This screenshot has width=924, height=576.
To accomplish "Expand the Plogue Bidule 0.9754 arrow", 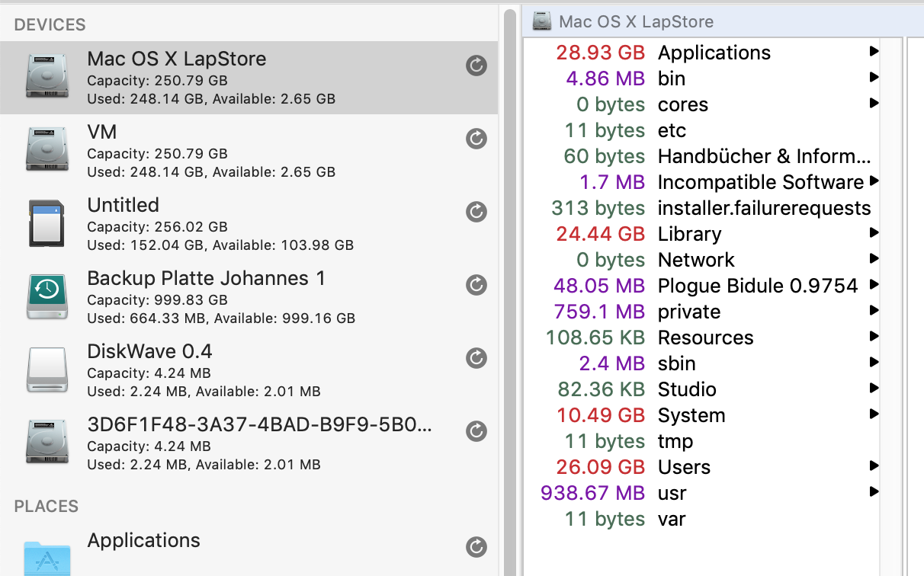I will [874, 285].
